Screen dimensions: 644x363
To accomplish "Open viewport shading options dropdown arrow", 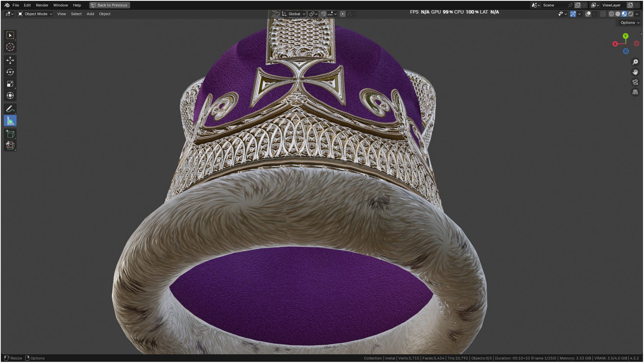I will tap(637, 14).
